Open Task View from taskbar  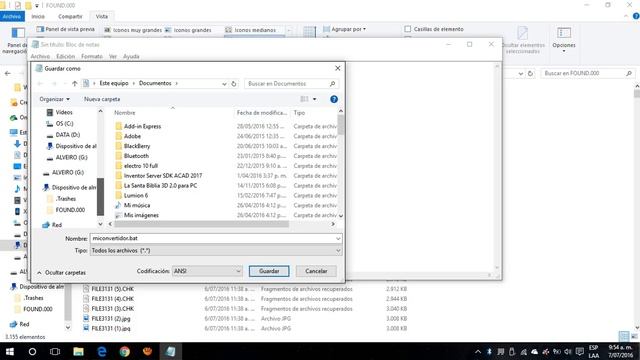(x=55, y=351)
